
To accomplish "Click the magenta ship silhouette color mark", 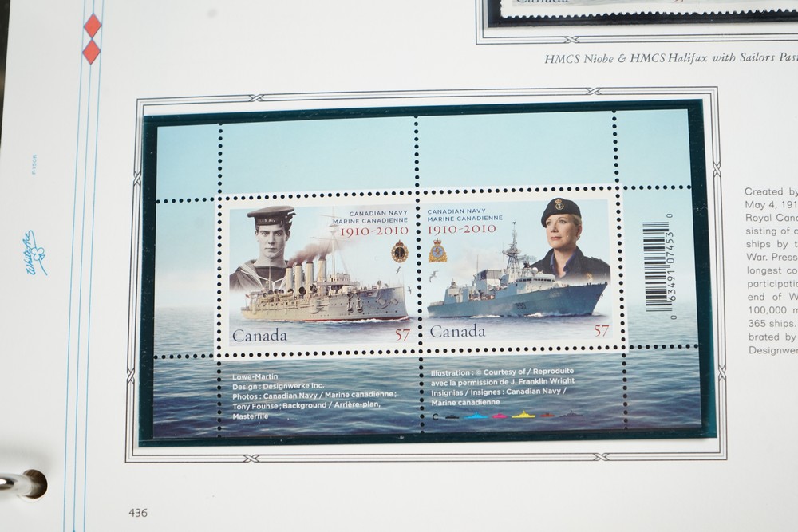I will (499, 416).
